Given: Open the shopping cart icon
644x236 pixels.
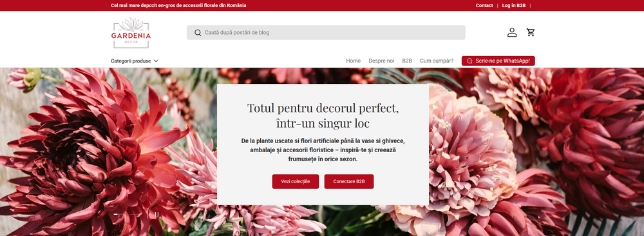Looking at the screenshot, I should tap(531, 32).
